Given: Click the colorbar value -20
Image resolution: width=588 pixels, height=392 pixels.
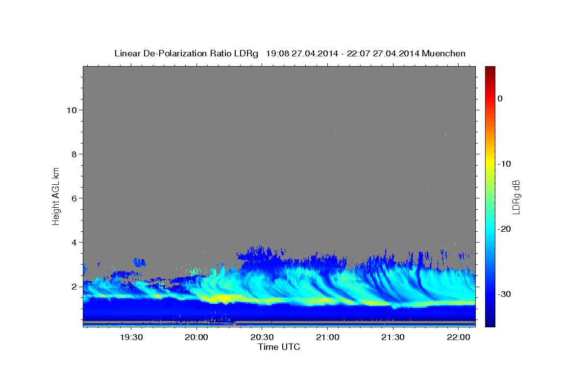Looking at the screenshot, I should [504, 229].
